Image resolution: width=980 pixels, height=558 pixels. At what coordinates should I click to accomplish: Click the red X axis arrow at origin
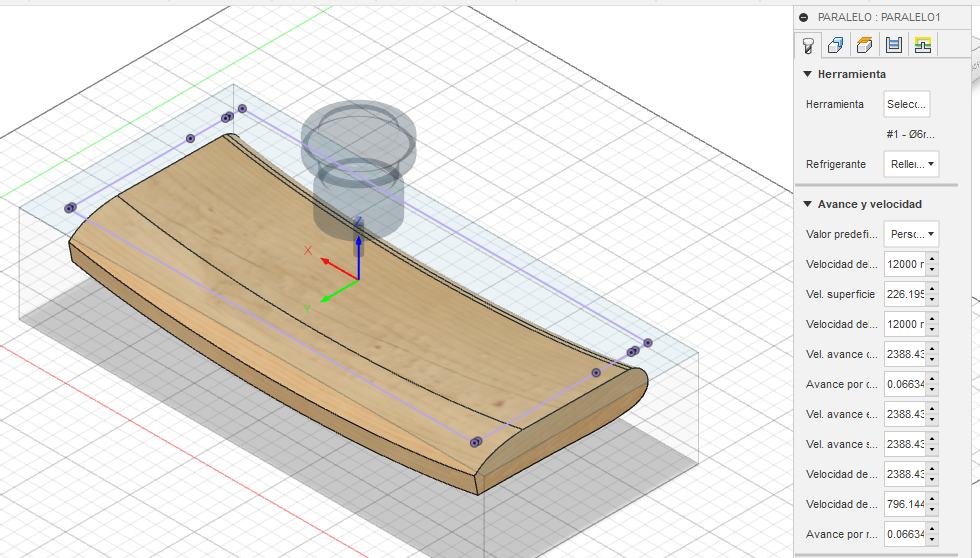tap(328, 261)
